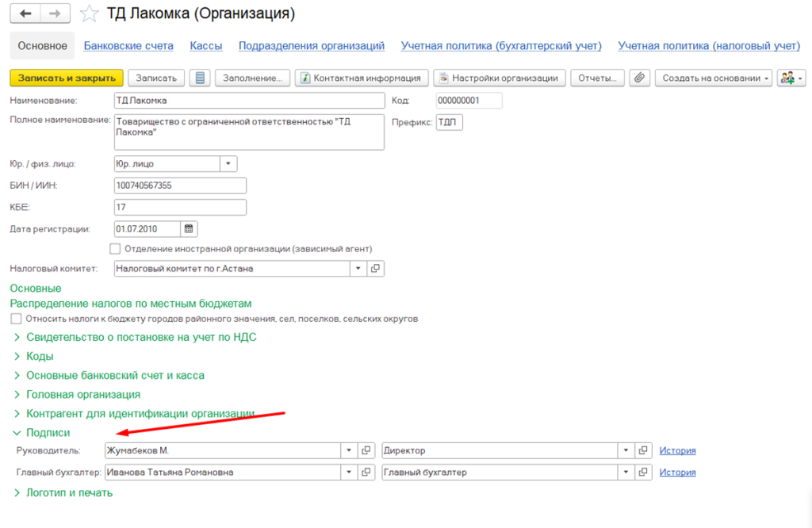Open Подразделения организаций tab
Screen dimensions: 812x528
[311, 46]
